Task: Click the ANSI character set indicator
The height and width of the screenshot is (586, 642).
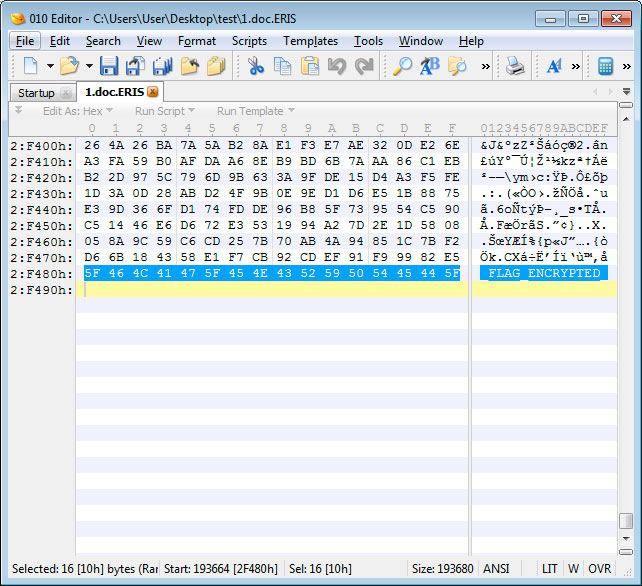Action: click(x=496, y=568)
